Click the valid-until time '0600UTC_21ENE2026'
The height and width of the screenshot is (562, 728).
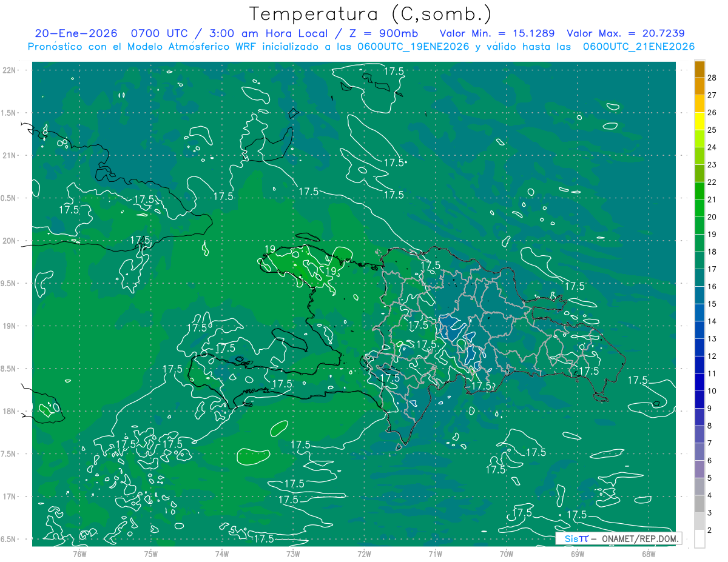pyautogui.click(x=639, y=47)
